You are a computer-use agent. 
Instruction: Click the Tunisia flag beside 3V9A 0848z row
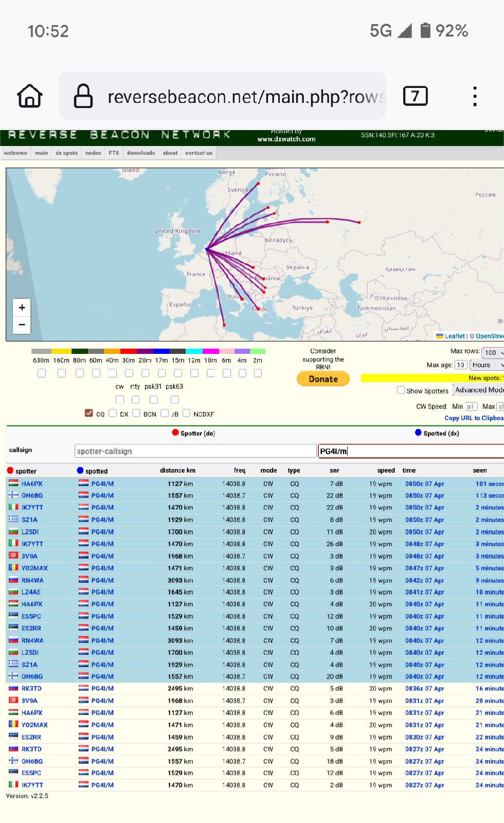coord(13,556)
